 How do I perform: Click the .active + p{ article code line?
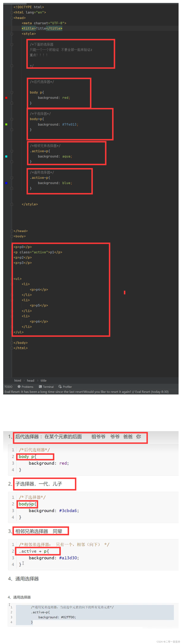34,551
